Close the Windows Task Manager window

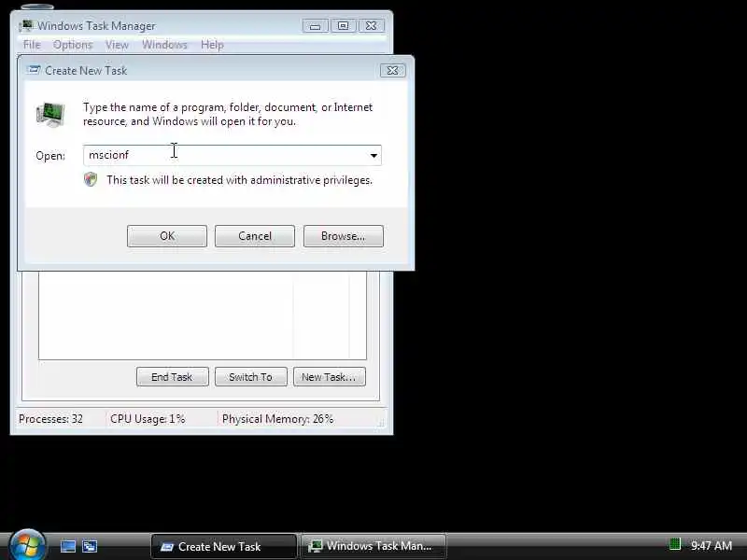pos(371,26)
